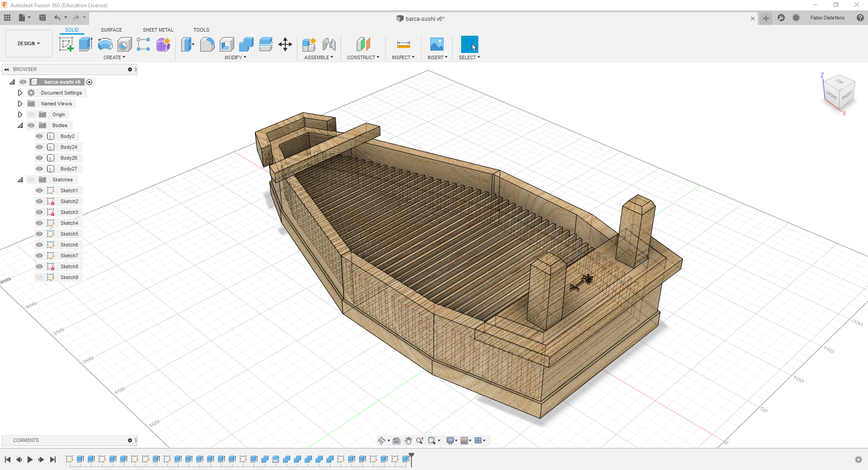Expand the Document Settings node
868x470 pixels.
coord(20,93)
